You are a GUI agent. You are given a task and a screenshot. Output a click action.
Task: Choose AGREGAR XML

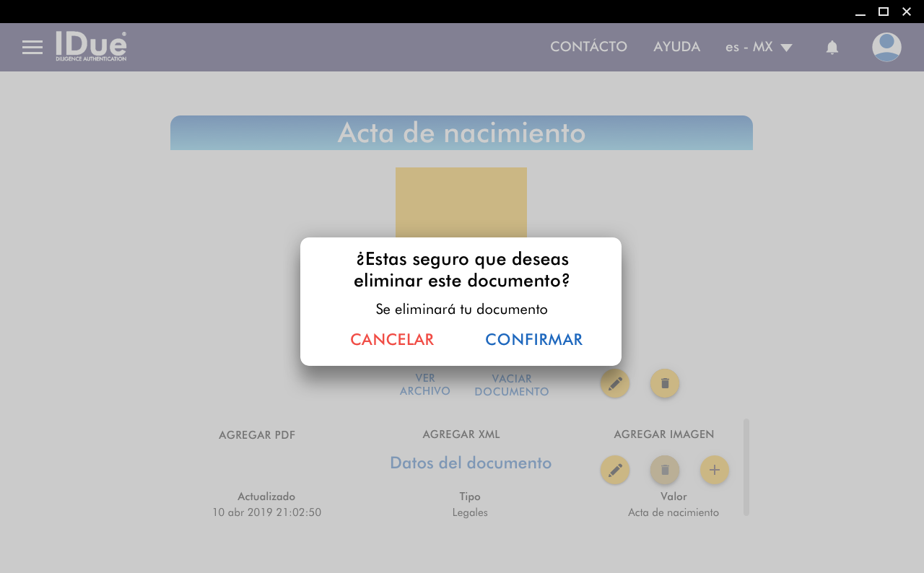pos(461,434)
